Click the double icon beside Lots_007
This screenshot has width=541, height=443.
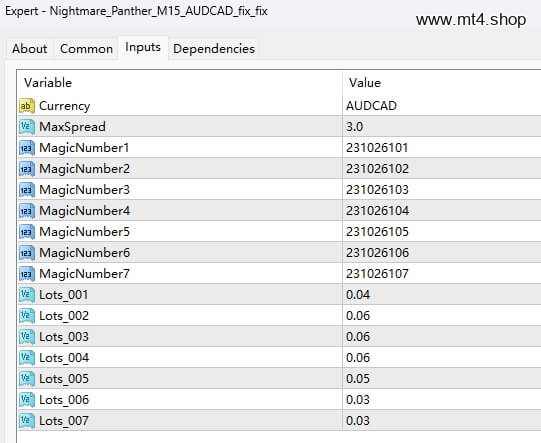tap(27, 421)
